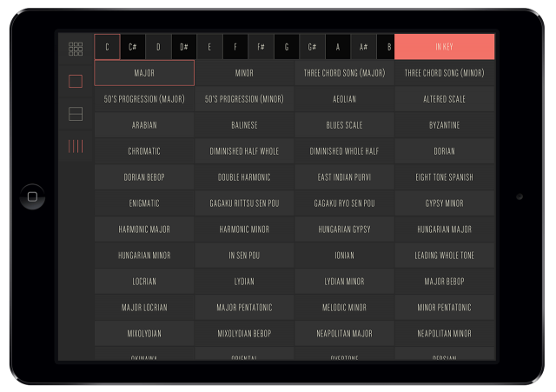Choose Gagaku Ryo Sen Pou
Viewport: 556px width, 392px height.
click(344, 203)
